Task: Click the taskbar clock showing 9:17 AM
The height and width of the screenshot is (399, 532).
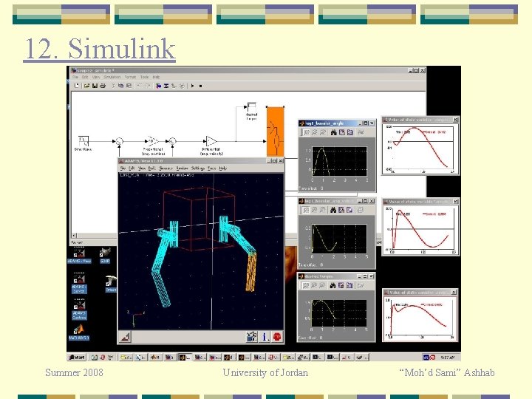Action: click(x=448, y=358)
